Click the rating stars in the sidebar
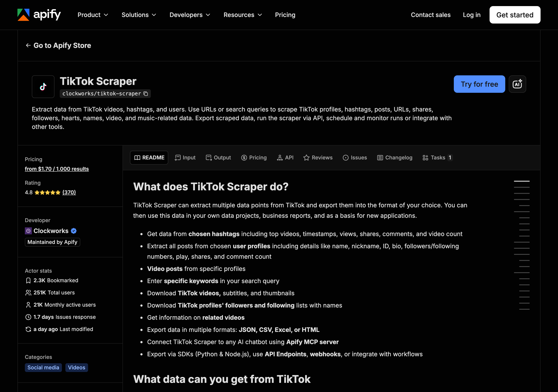Screen dimensions: 558x392 pos(47,192)
